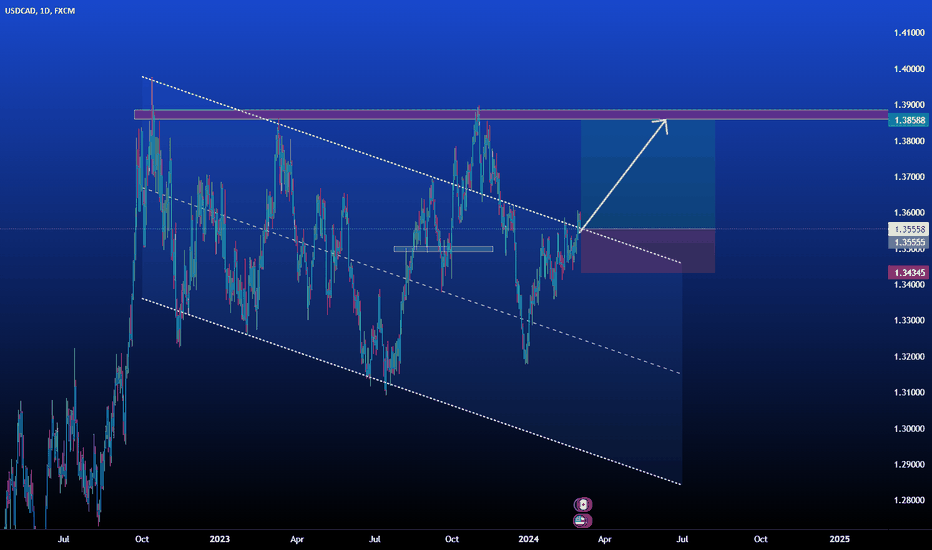The width and height of the screenshot is (932, 550).
Task: Click the 1.33000 price axis label
Action: (909, 320)
